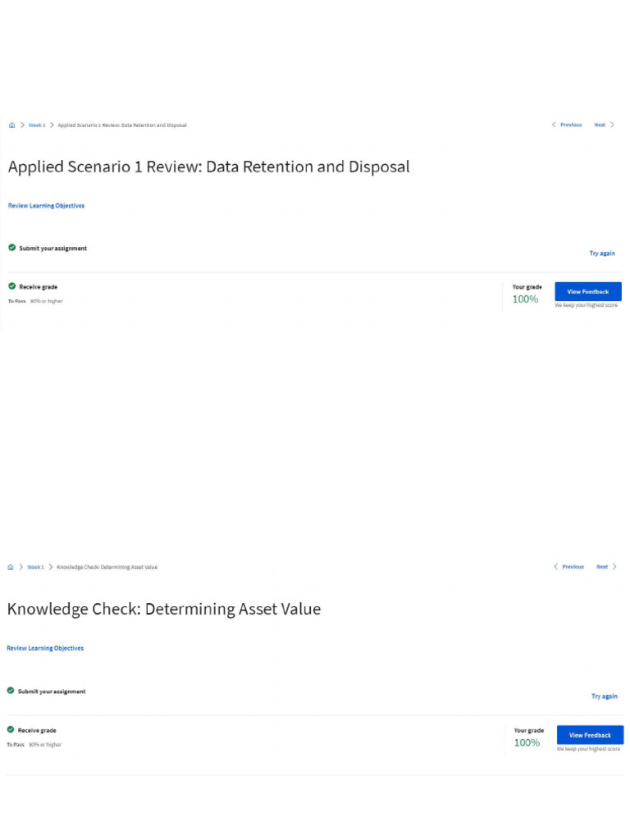Open Week 1 in the Data Retention breadcrumb
Image resolution: width=630 pixels, height=840 pixels.
click(37, 126)
